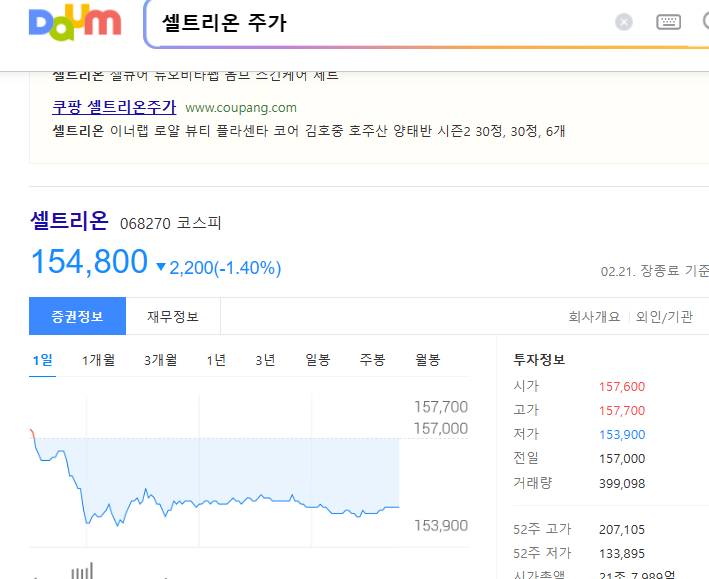709x579 pixels.
Task: Open the 회사개요 link
Action: click(x=594, y=317)
